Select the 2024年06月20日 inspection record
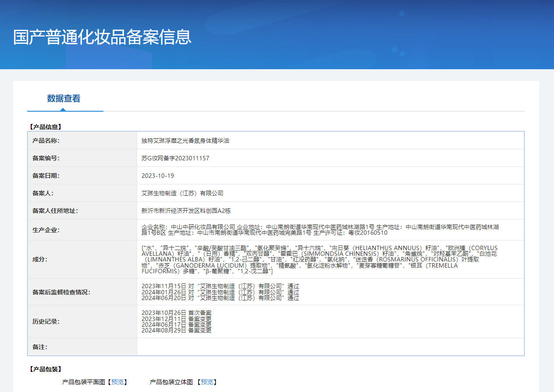The width and height of the screenshot is (554, 392). point(220,298)
